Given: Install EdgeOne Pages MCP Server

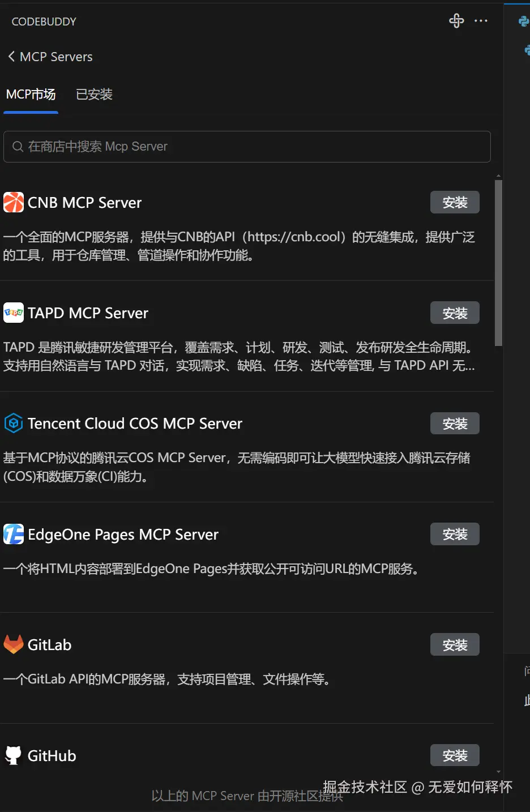Looking at the screenshot, I should point(455,534).
